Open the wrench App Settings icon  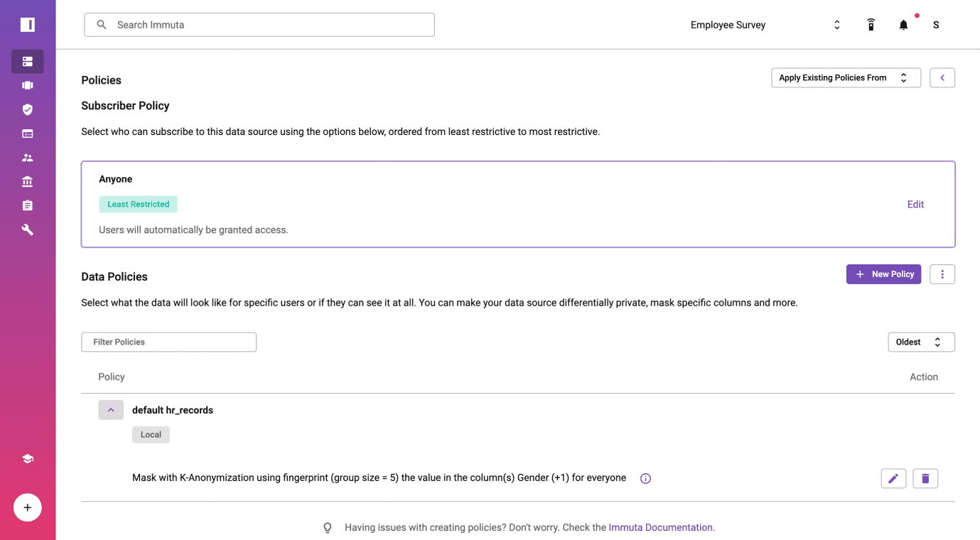point(28,229)
